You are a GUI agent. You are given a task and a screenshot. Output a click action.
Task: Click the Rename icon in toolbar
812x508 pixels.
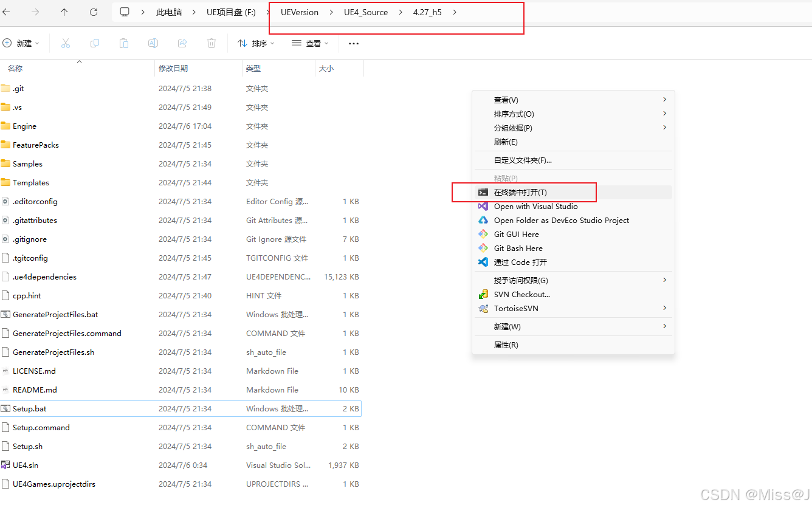click(x=153, y=43)
